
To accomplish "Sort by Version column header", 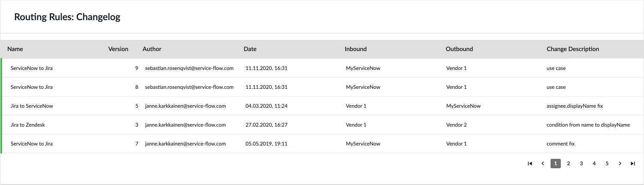I will 118,49.
